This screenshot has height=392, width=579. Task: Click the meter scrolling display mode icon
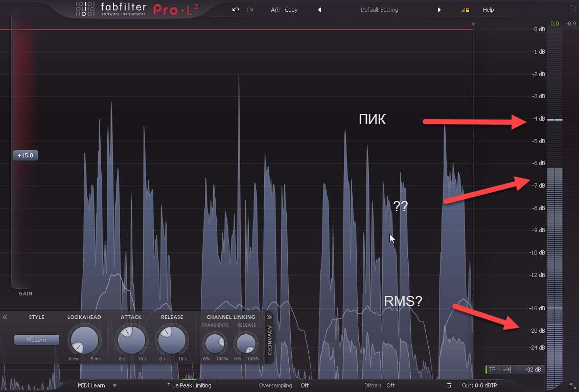point(506,370)
